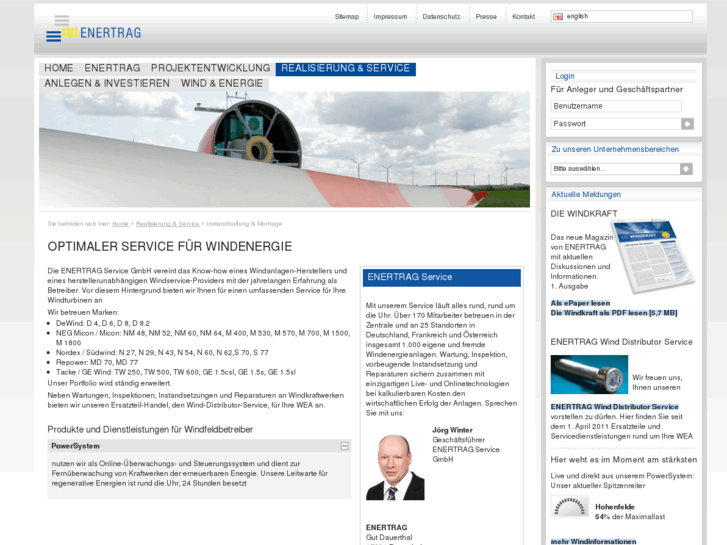This screenshot has width=727, height=545.
Task: Open mehr Windinformationen link
Action: [593, 541]
